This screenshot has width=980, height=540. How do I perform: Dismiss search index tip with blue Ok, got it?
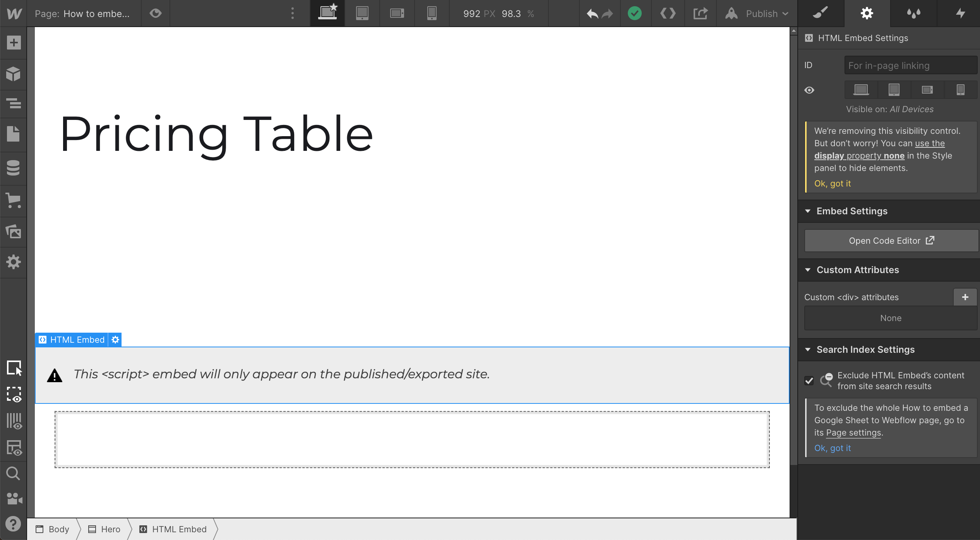(x=833, y=448)
